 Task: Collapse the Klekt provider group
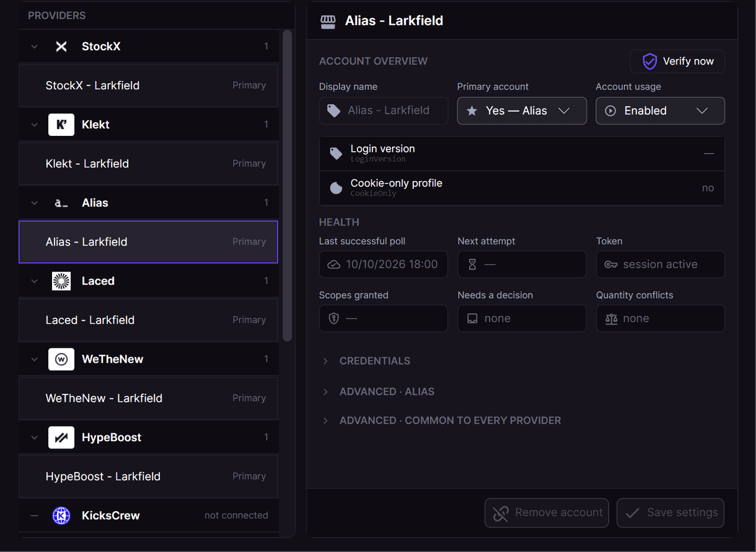[35, 125]
